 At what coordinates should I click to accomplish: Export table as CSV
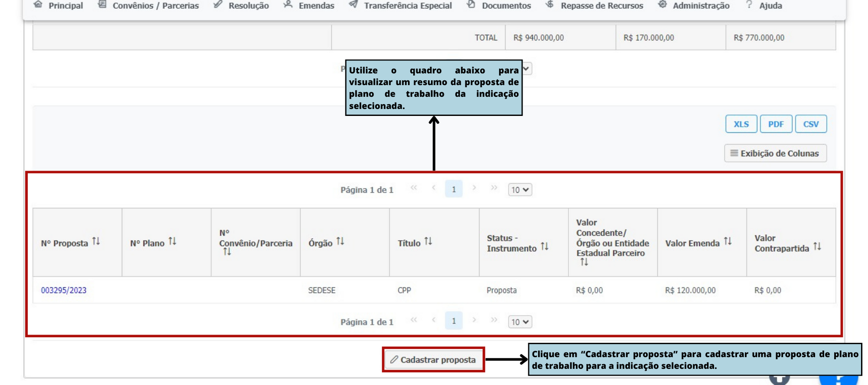click(810, 124)
